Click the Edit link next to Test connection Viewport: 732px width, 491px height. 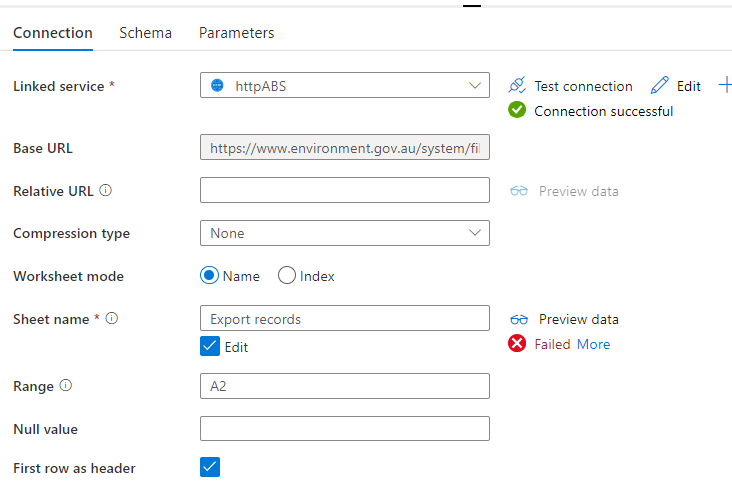(x=689, y=86)
